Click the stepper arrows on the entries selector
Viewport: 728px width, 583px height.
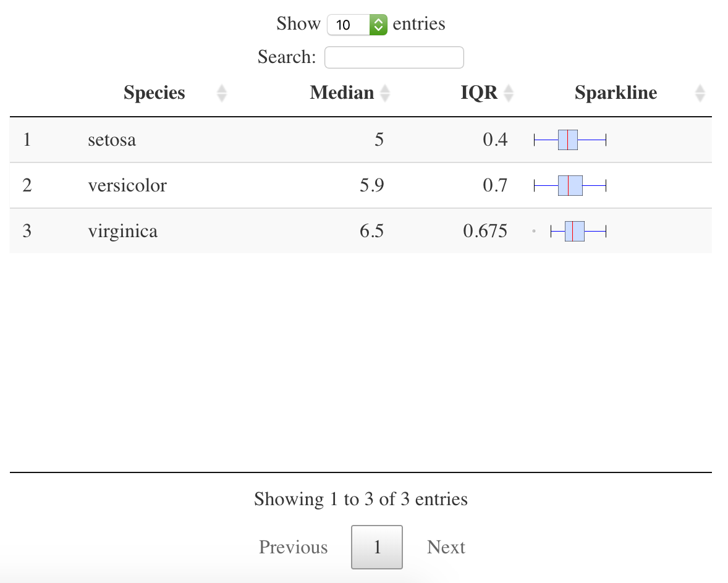click(x=379, y=24)
